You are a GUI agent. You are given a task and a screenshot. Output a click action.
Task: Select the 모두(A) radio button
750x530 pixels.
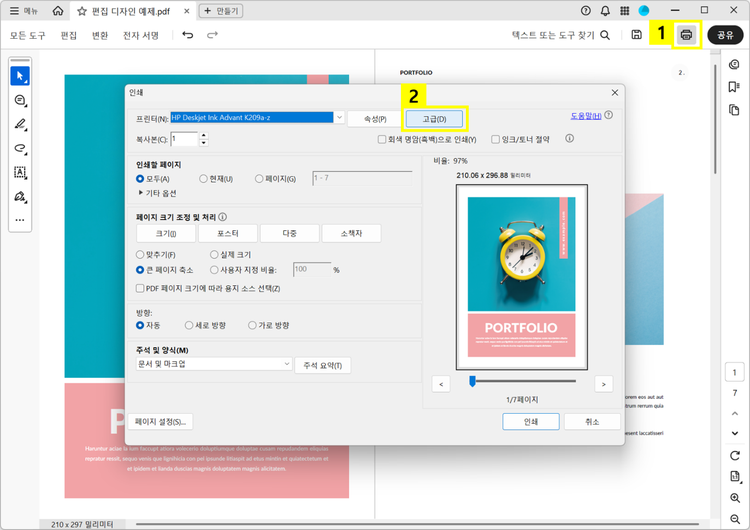(140, 179)
